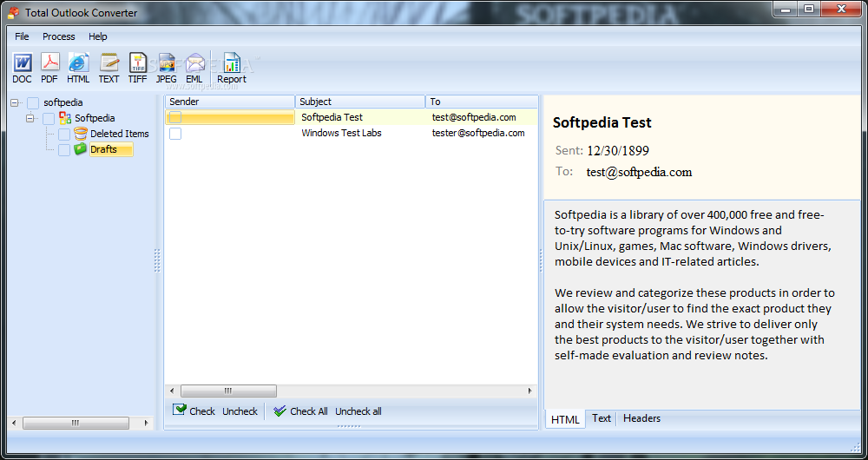Open the Process menu
Image resolution: width=868 pixels, height=460 pixels.
pyautogui.click(x=59, y=36)
